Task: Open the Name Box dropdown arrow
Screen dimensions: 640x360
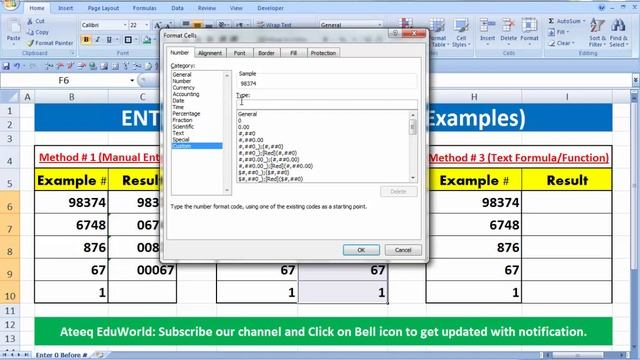Action: pos(132,80)
